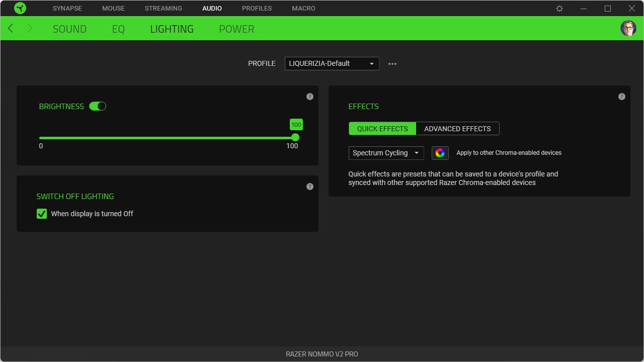Select the ADVANCED EFFECTS button
The height and width of the screenshot is (362, 644).
click(x=457, y=129)
